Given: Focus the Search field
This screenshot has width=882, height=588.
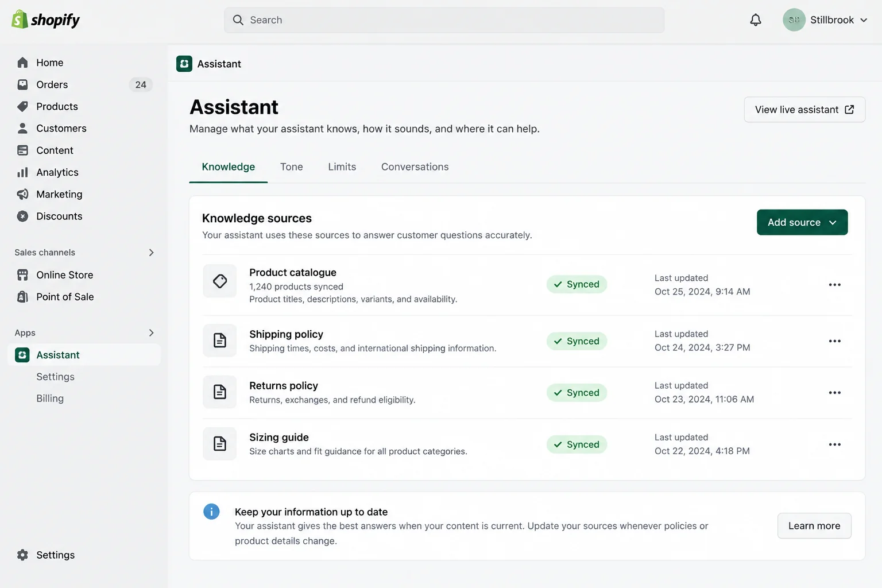Looking at the screenshot, I should [444, 20].
